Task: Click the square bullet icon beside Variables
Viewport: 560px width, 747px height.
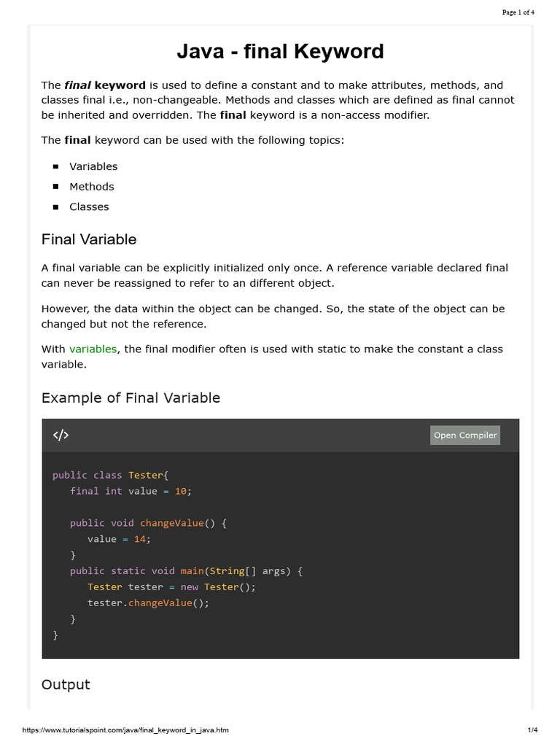Action: pos(55,166)
